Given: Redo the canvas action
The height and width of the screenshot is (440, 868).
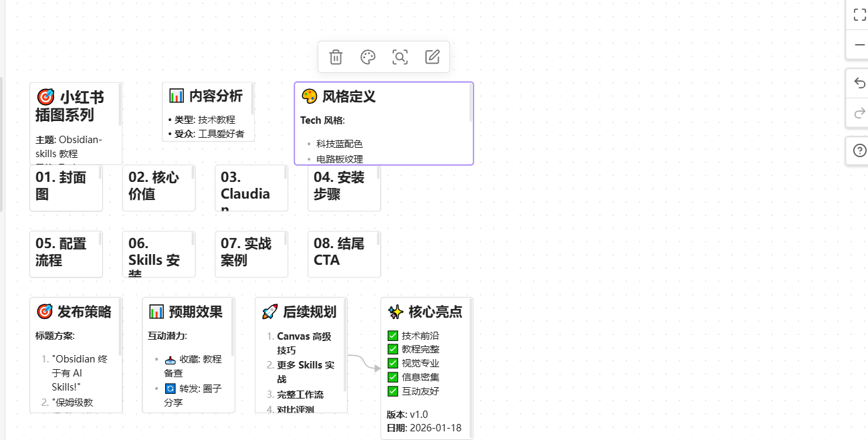Looking at the screenshot, I should (x=859, y=112).
